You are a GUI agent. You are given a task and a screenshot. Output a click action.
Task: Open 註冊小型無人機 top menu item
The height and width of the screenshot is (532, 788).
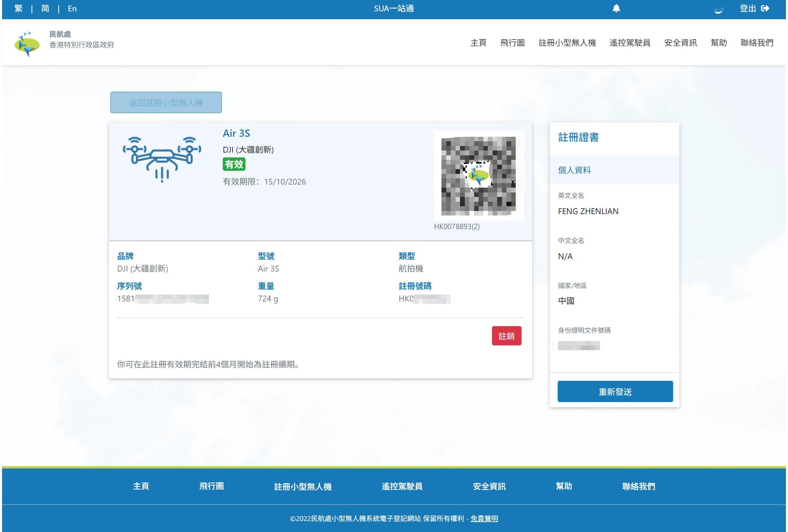567,43
